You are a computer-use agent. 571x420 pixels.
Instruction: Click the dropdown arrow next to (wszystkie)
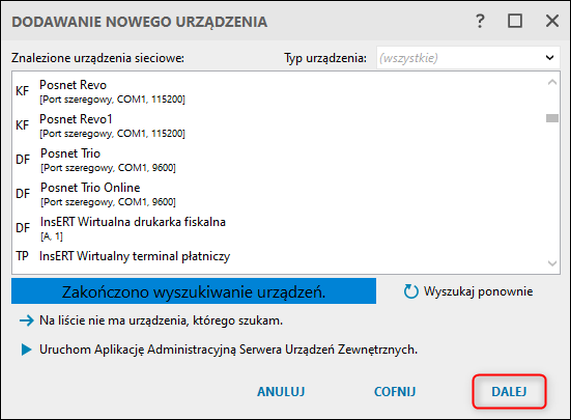(x=550, y=58)
